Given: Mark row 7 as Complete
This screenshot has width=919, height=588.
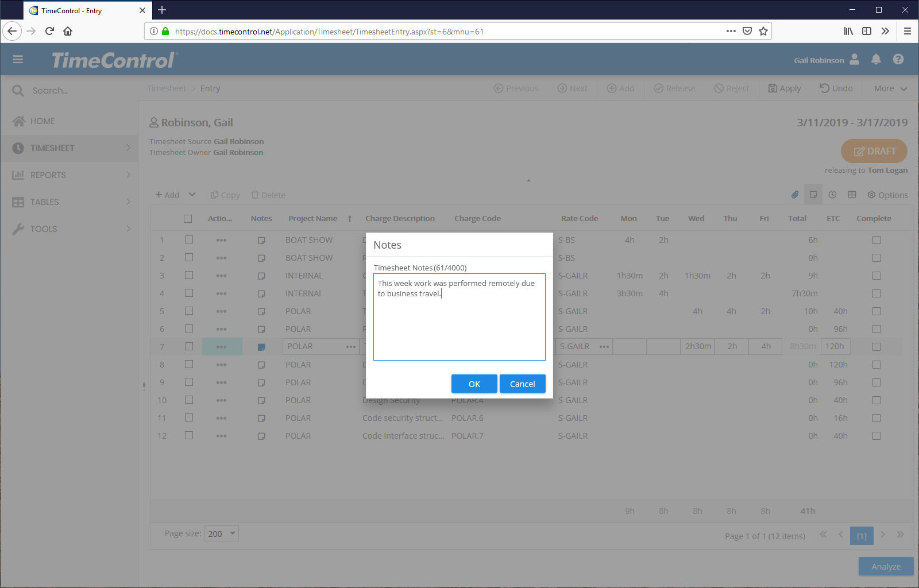Looking at the screenshot, I should tap(876, 347).
